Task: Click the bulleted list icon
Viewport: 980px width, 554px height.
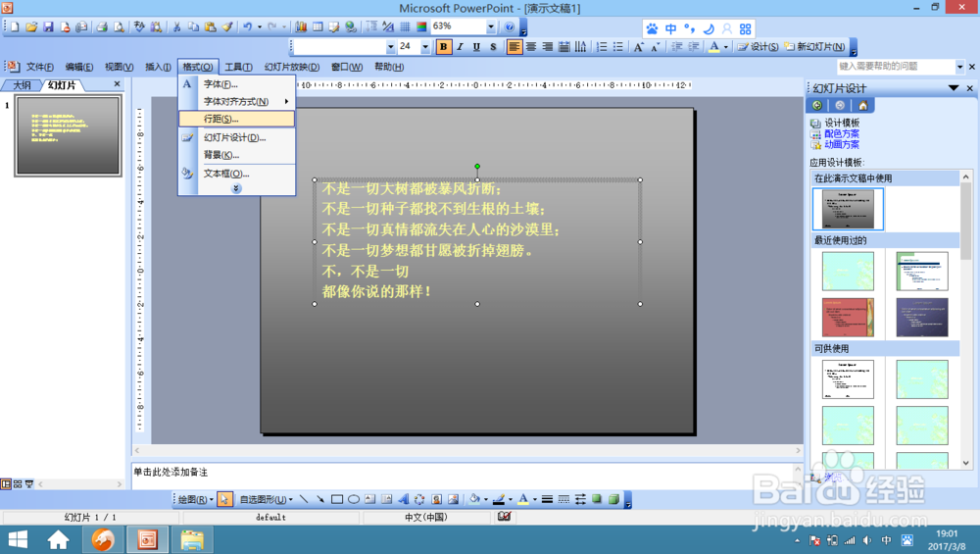Action: click(x=618, y=47)
